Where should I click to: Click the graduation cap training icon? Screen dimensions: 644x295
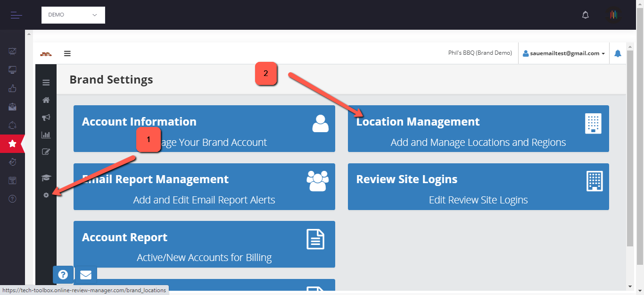click(46, 177)
